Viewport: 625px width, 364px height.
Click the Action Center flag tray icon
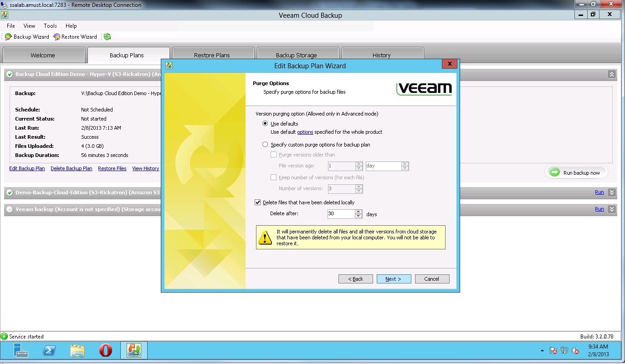[x=553, y=351]
